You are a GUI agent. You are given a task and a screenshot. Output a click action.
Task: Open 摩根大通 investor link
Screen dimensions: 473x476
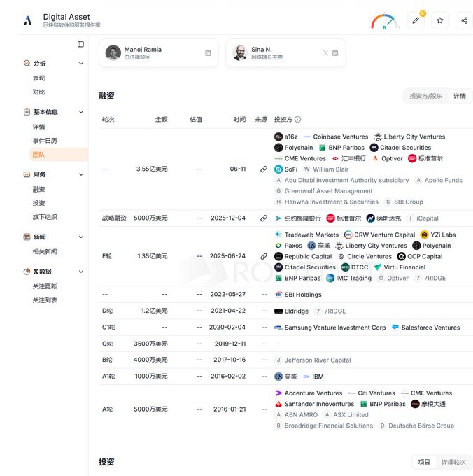pyautogui.click(x=428, y=405)
